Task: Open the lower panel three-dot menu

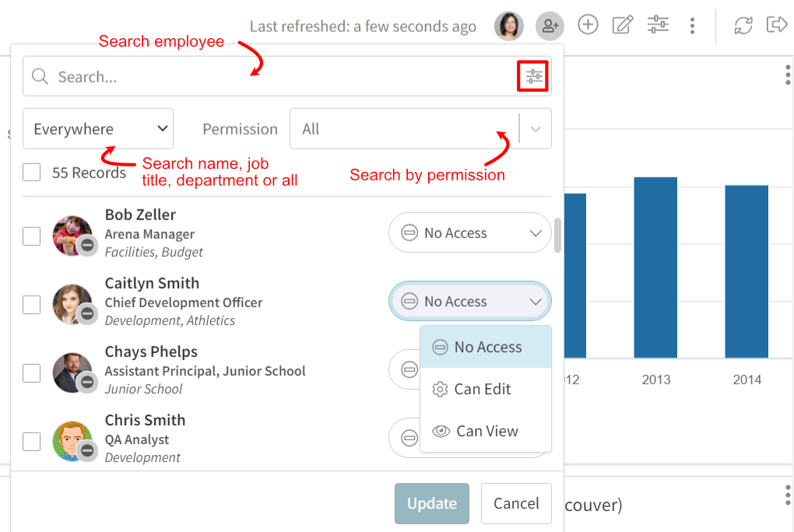Action: click(788, 495)
